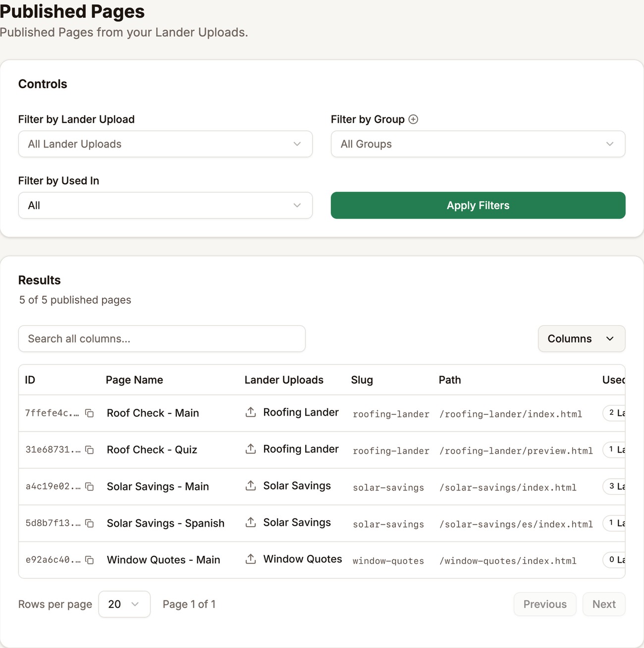Click the Apply Filters button
Screen dimensions: 644x648
click(x=478, y=205)
